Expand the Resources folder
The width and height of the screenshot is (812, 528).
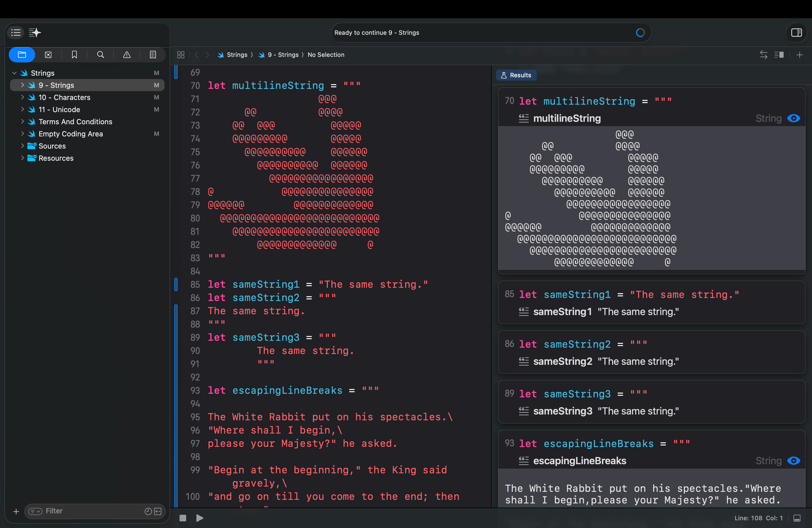coord(23,158)
